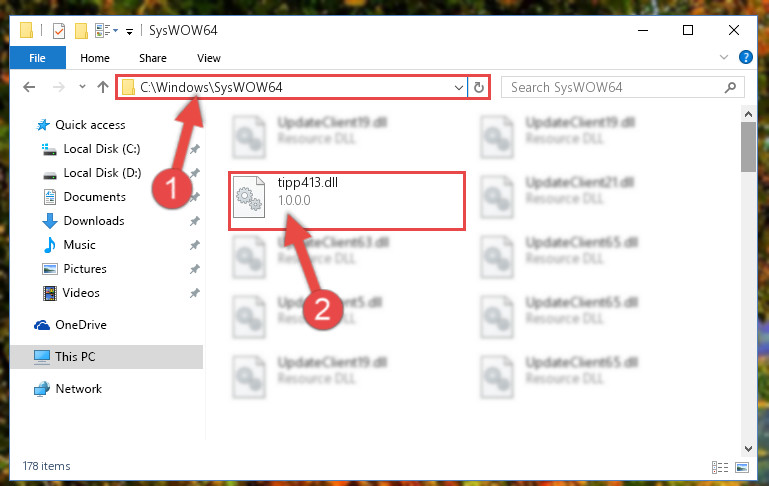Open the Help question mark icon
The width and height of the screenshot is (769, 486).
pyautogui.click(x=745, y=57)
